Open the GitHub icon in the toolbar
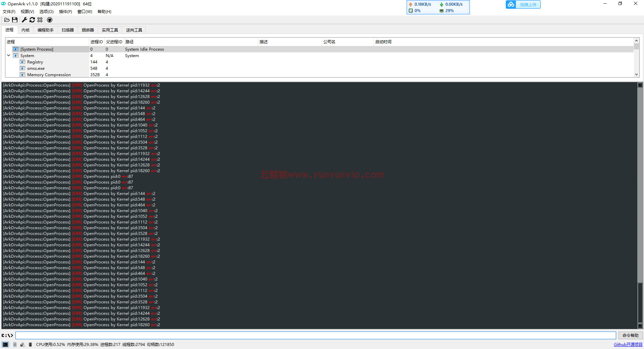The width and height of the screenshot is (644, 349). tap(50, 20)
